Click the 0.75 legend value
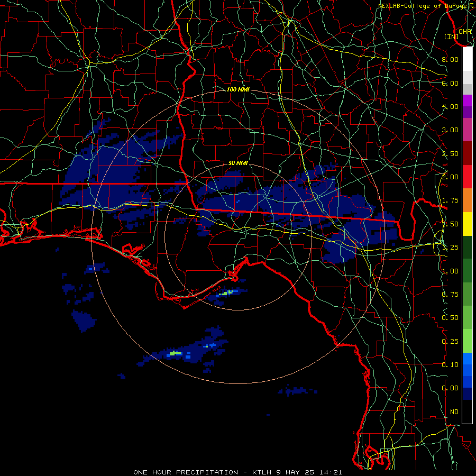 [x=450, y=295]
